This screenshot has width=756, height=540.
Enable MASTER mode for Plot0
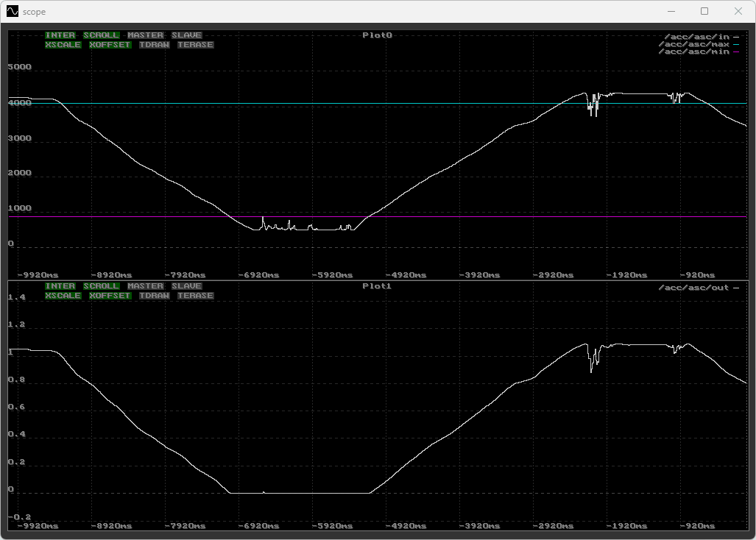pyautogui.click(x=146, y=35)
